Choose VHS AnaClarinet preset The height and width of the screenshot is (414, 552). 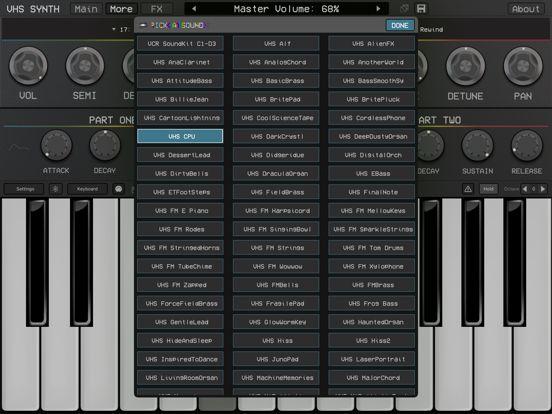180,62
